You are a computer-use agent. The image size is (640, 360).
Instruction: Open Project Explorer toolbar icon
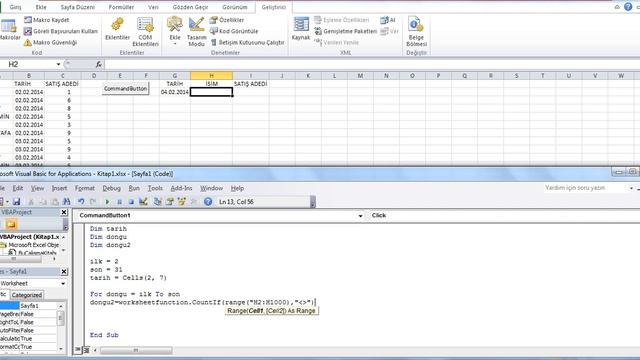coord(158,202)
